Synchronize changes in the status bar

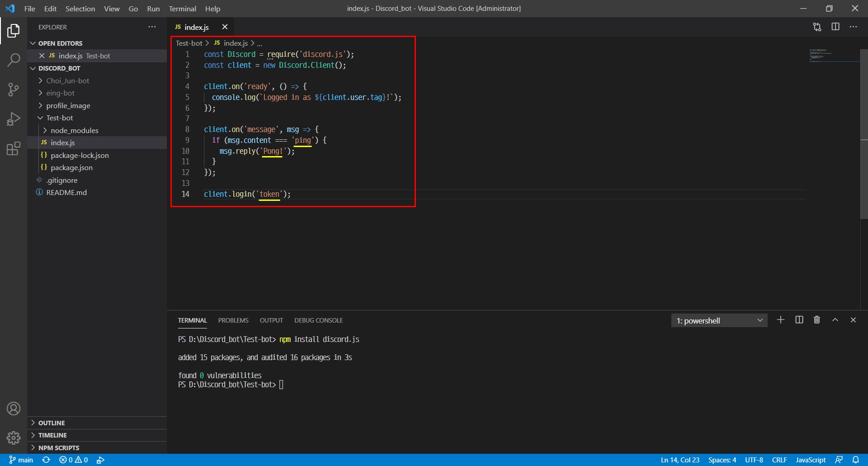coord(46,460)
